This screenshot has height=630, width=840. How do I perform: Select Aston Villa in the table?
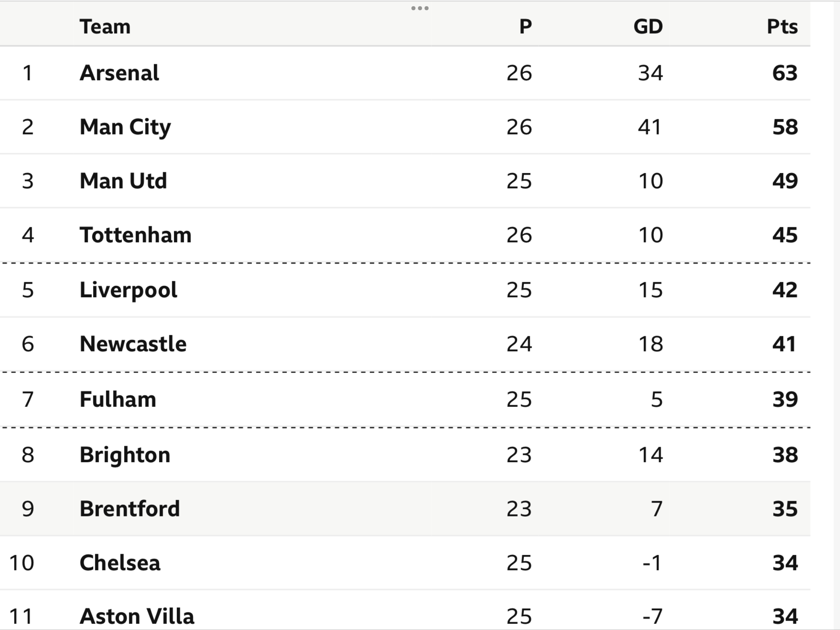coord(137,616)
